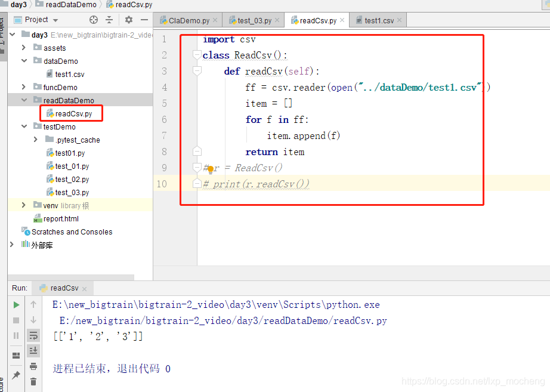Click the locate target icon in Project panel
Viewport: 550px width, 392px height.
tap(93, 20)
